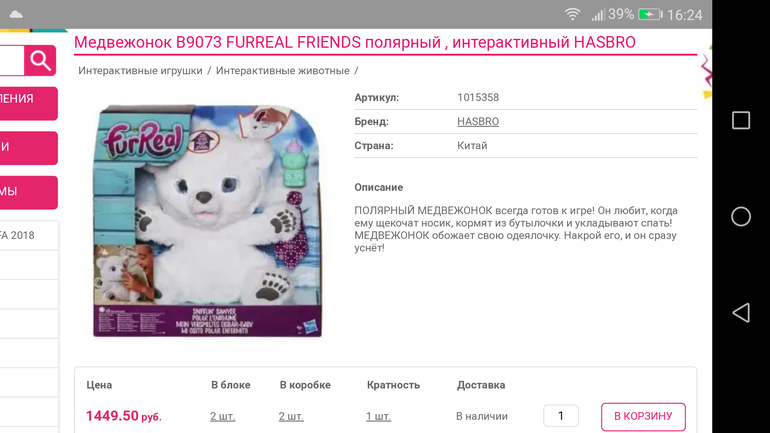This screenshot has width=770, height=433.
Task: Go to Интерактивные животные breadcrumb
Action: (x=283, y=71)
